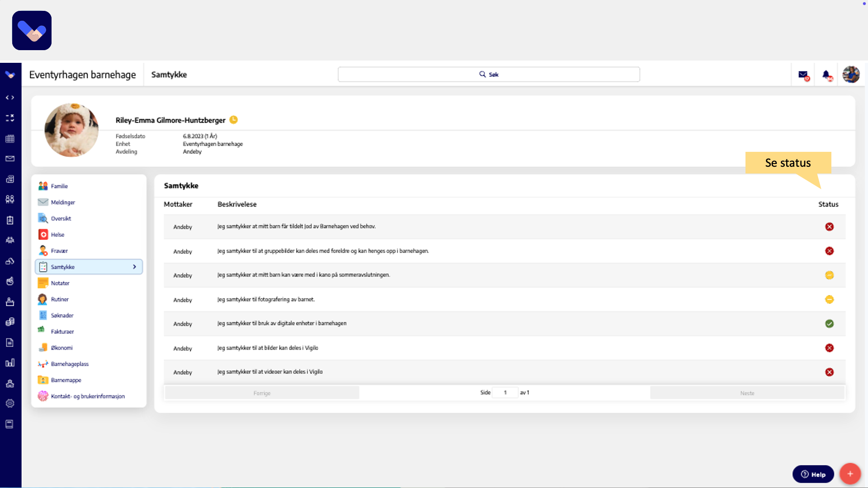Open Kontakt- og brukerinformasjon menu item
The image size is (868, 488).
[88, 396]
